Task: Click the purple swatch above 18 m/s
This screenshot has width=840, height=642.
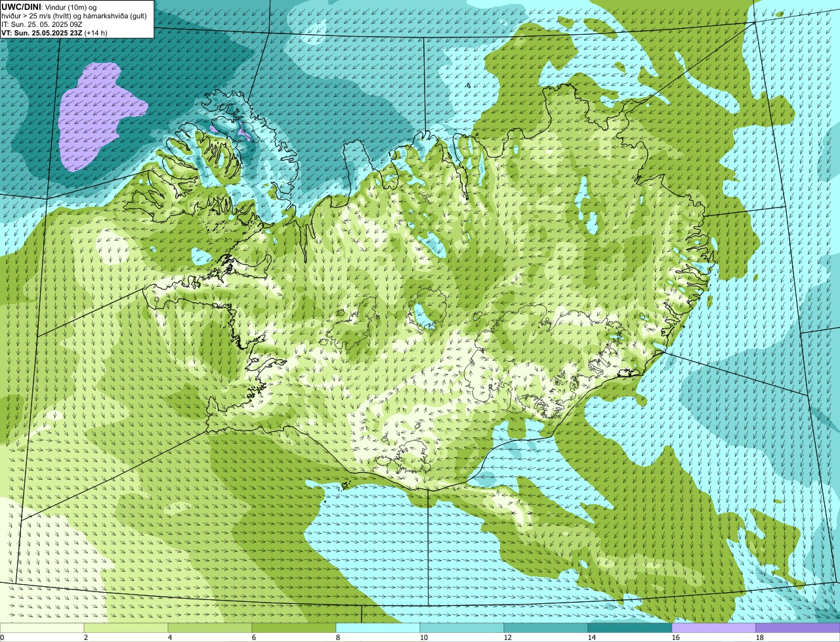Action: (x=798, y=628)
